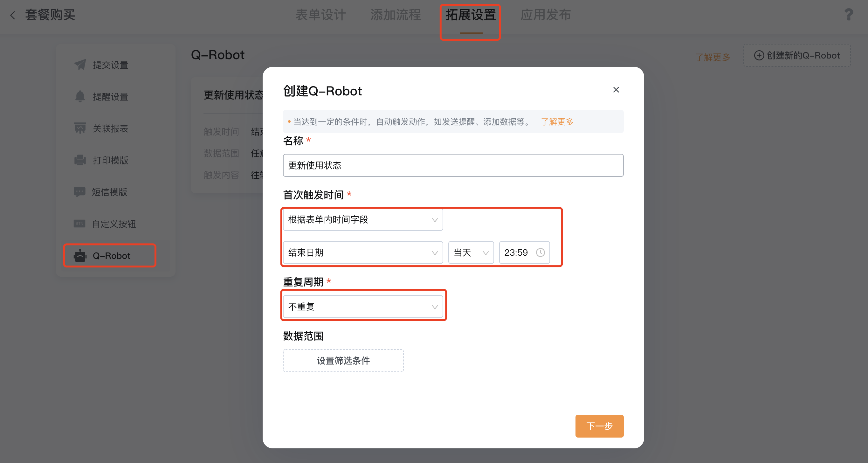The width and height of the screenshot is (868, 463).
Task: Click the 触发时间 label in card
Action: click(x=221, y=131)
